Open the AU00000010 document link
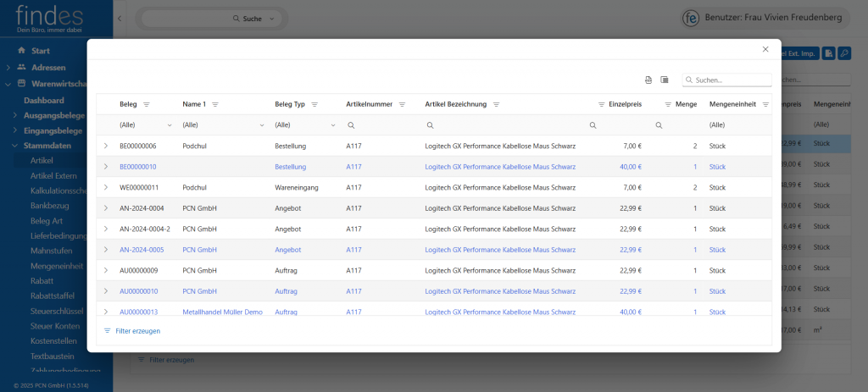This screenshot has width=868, height=392. [x=138, y=291]
